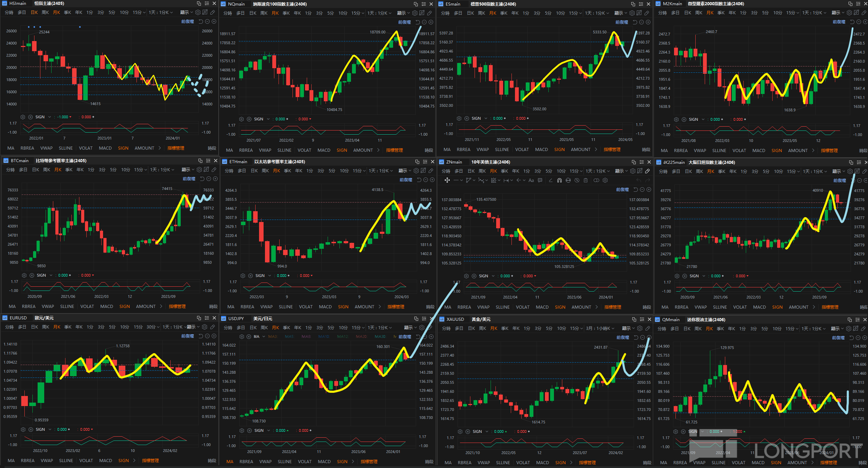This screenshot has width=868, height=468.
Task: Open chart settings gear in NQmain panel
Action: (x=415, y=13)
